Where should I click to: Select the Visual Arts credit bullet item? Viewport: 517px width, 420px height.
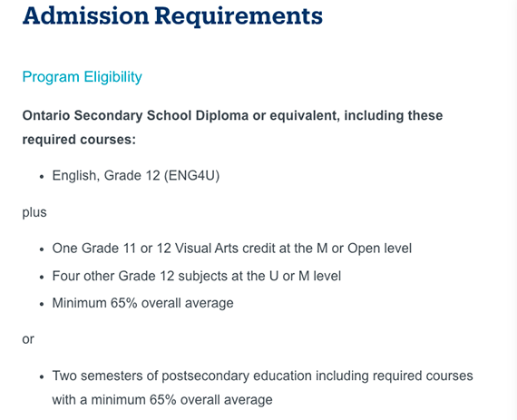232,249
